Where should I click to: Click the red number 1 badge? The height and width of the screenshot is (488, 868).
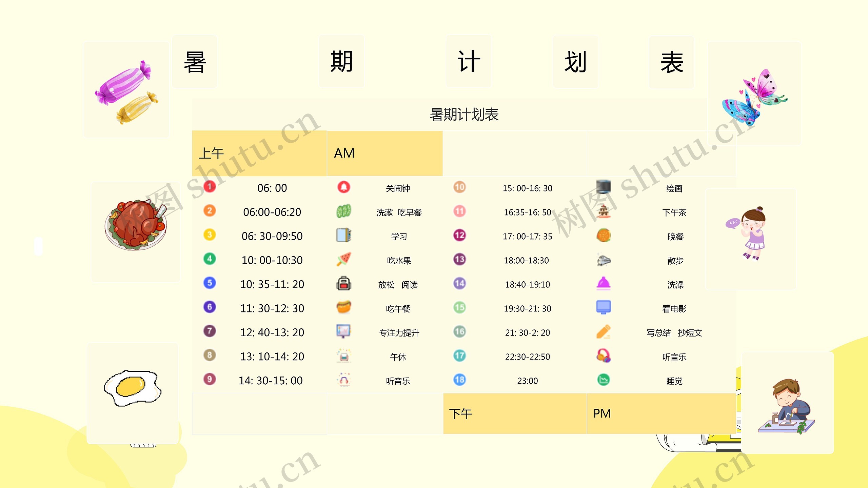[210, 186]
